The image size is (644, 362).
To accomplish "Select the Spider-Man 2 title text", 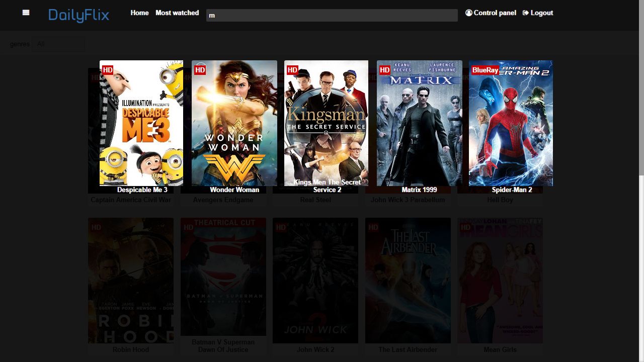I will 512,190.
